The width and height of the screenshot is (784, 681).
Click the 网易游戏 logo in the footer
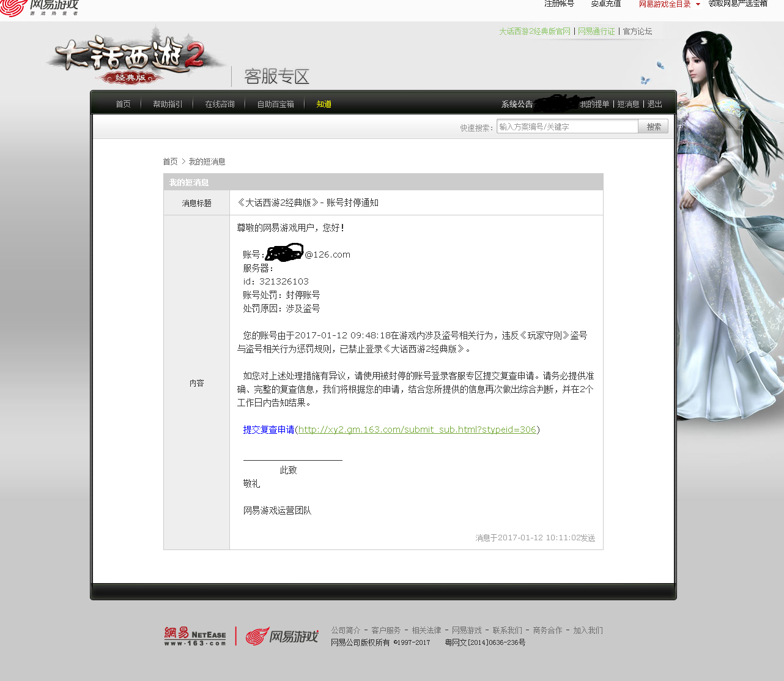click(282, 636)
